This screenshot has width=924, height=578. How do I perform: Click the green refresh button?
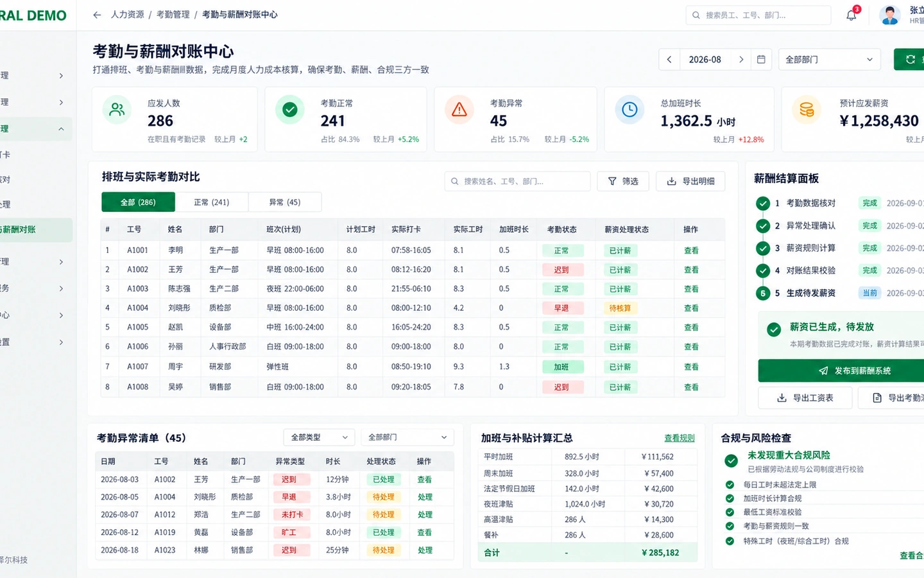(910, 60)
